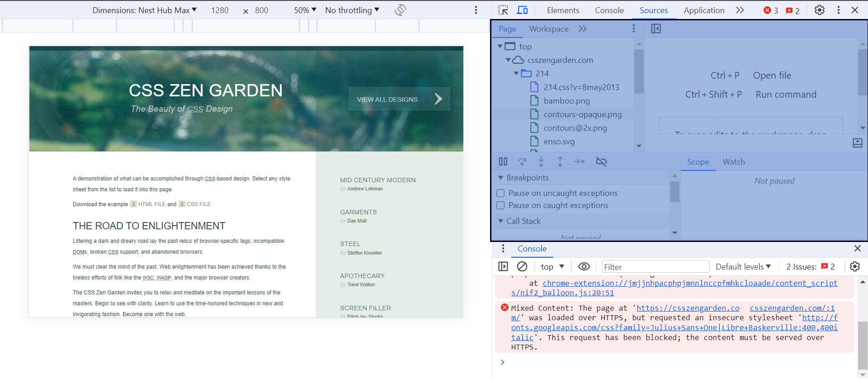The height and width of the screenshot is (379, 868).
Task: Open the errors counter showing 3
Action: tap(771, 10)
